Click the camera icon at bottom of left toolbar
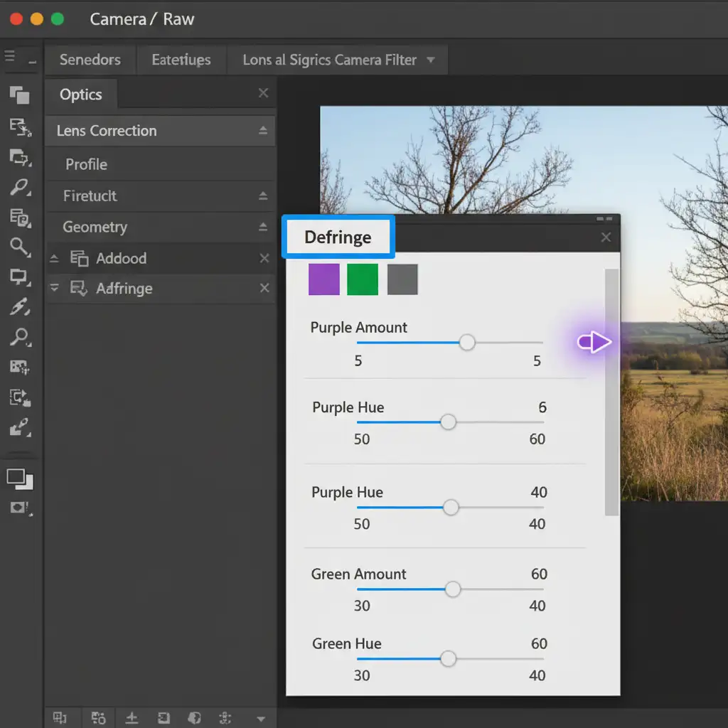The width and height of the screenshot is (728, 728). (x=19, y=508)
